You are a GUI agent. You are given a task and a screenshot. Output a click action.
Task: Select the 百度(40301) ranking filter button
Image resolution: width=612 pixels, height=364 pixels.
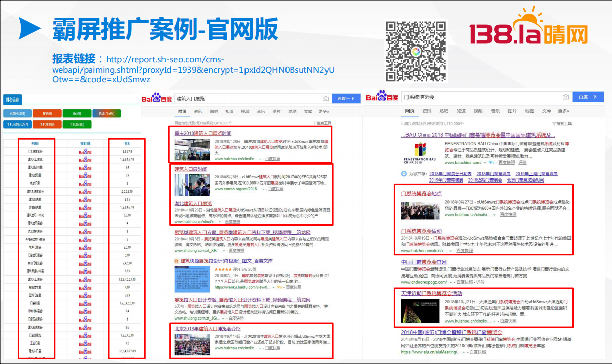tap(18, 113)
